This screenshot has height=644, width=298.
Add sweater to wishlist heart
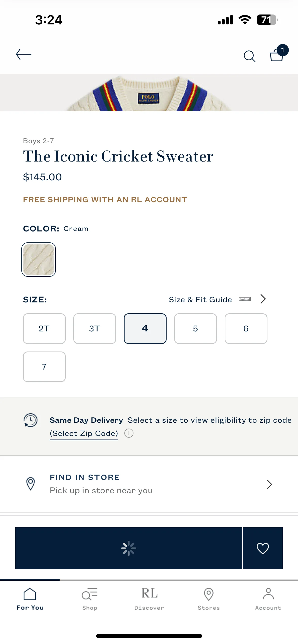point(263,548)
